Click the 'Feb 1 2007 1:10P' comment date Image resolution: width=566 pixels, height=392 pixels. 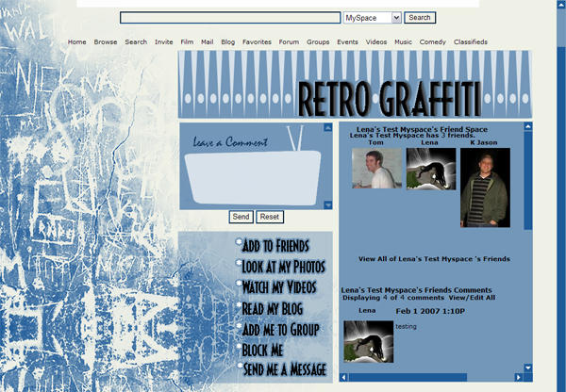pyautogui.click(x=430, y=311)
